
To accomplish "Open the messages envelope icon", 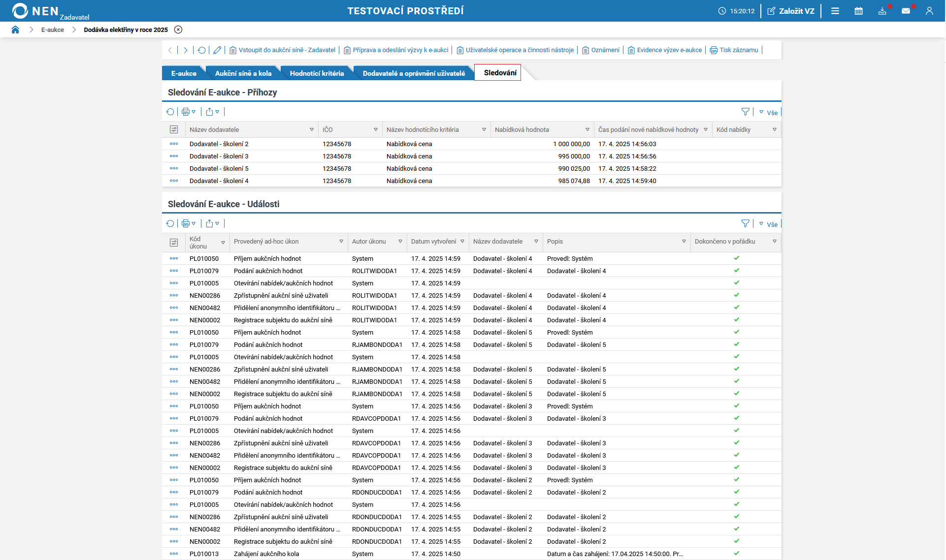I will tap(906, 11).
